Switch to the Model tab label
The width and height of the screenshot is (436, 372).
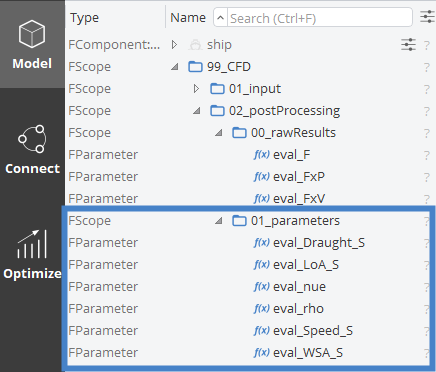(x=32, y=63)
